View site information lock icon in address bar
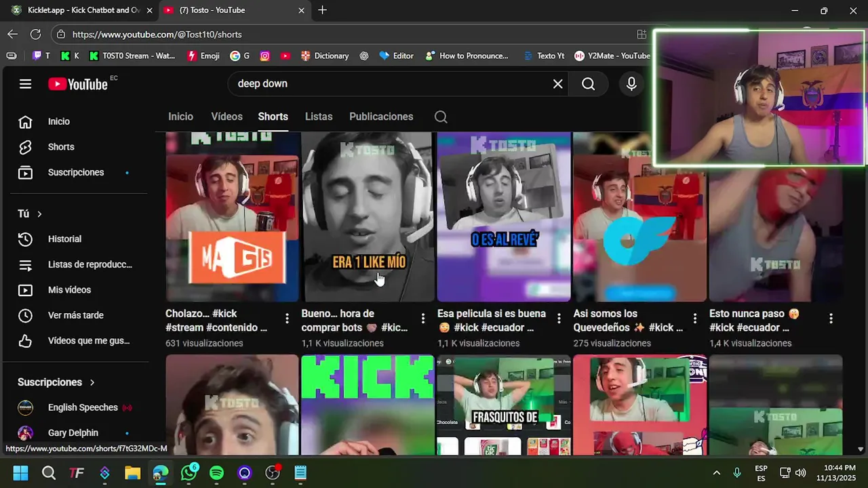Viewport: 868px width, 488px height. click(61, 34)
